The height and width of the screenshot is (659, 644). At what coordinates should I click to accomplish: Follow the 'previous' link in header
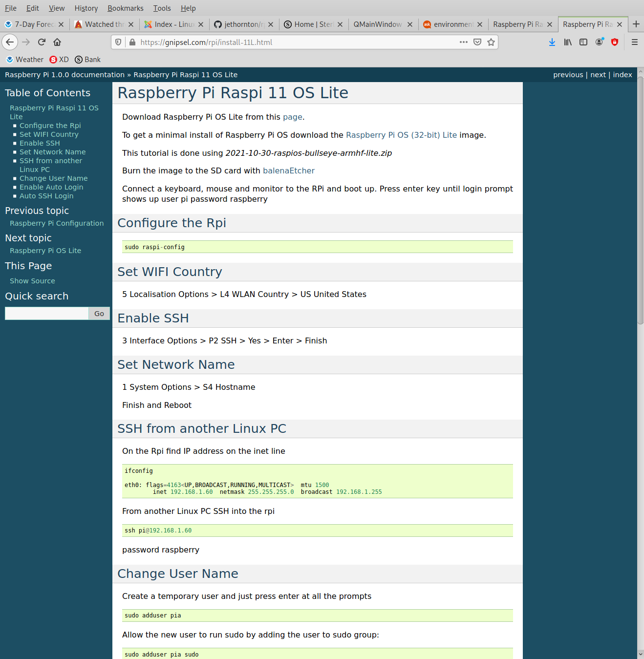[568, 75]
